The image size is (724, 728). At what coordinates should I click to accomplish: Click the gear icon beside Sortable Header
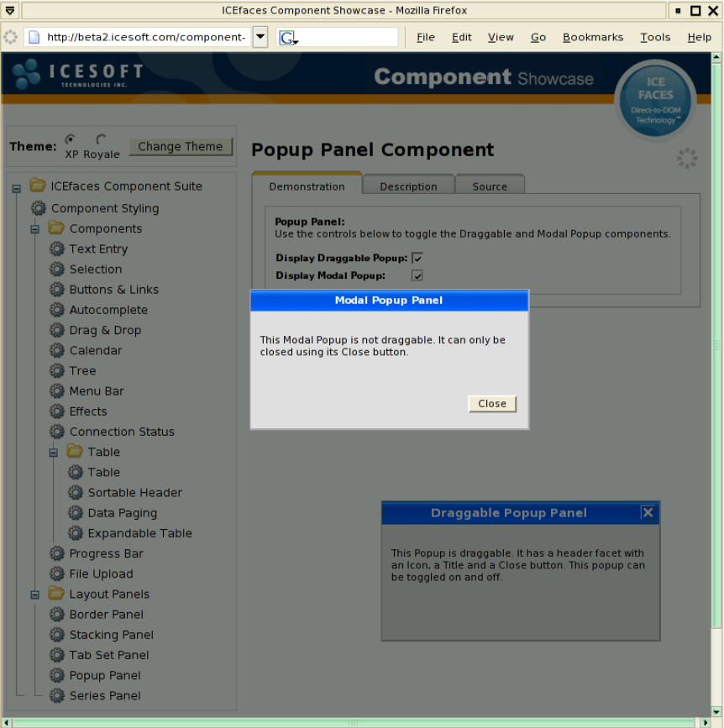point(75,493)
